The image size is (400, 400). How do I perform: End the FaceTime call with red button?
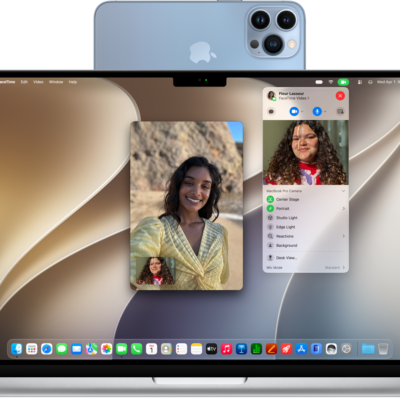(x=340, y=96)
